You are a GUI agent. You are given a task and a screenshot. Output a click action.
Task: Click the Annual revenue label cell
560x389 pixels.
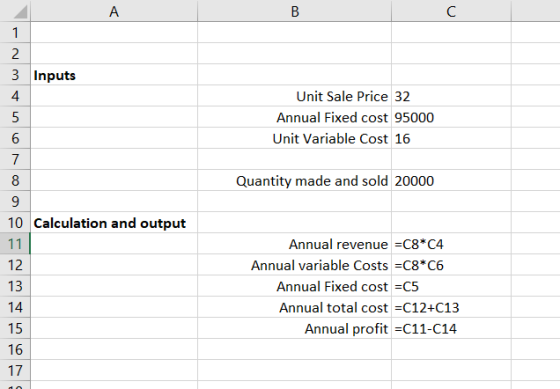(x=294, y=244)
